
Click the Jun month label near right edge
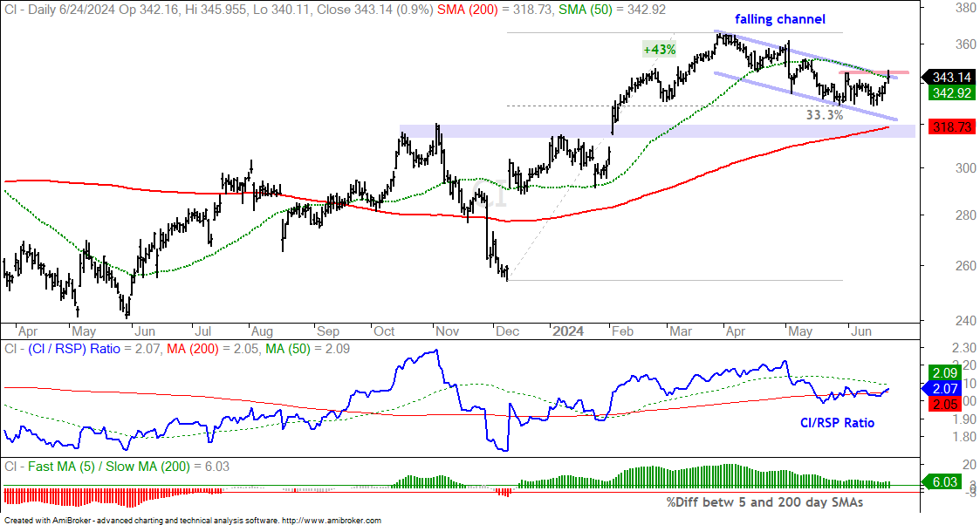click(861, 331)
